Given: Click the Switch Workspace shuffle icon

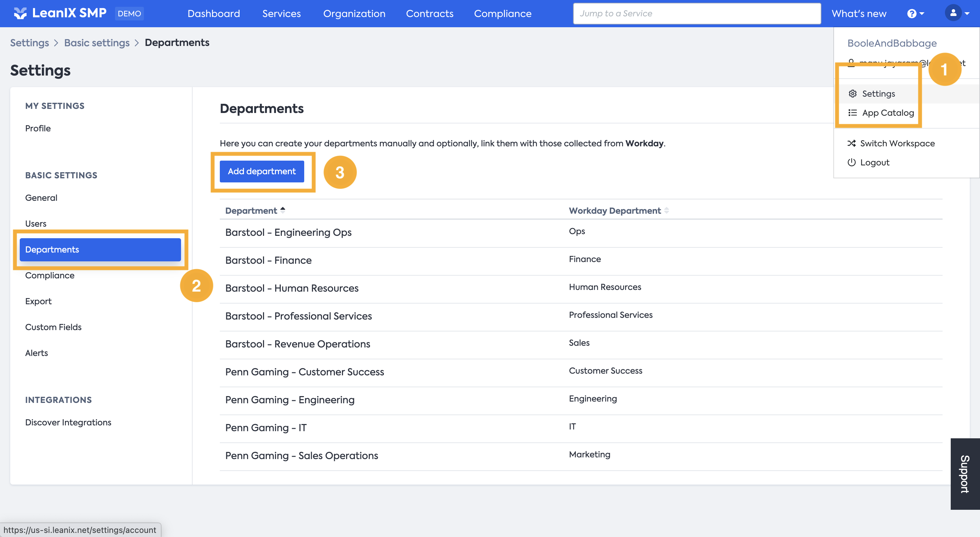Looking at the screenshot, I should [x=851, y=144].
